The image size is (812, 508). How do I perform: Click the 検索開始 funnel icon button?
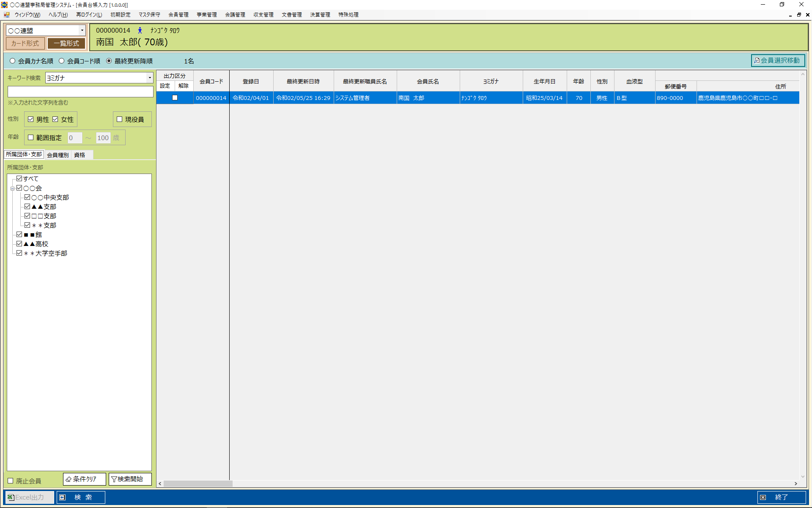click(114, 479)
